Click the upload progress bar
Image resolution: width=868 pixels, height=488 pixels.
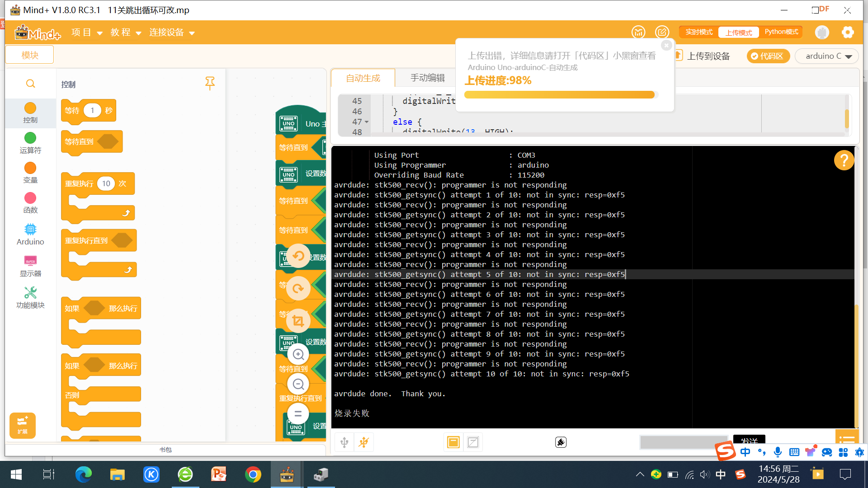(561, 94)
